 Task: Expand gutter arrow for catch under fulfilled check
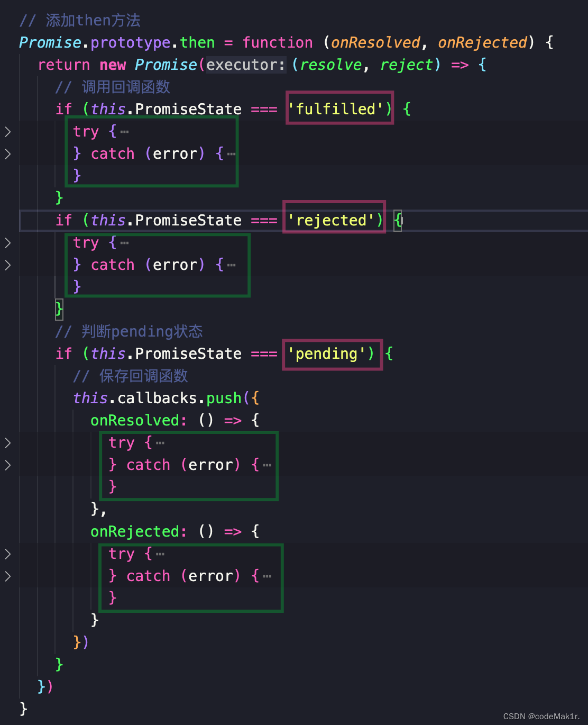8,154
